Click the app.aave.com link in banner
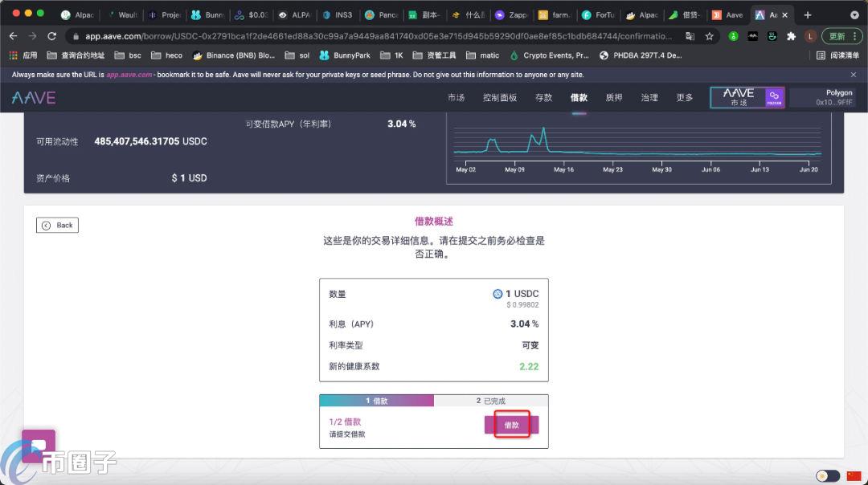Viewport: 868px width, 485px height. tap(129, 75)
